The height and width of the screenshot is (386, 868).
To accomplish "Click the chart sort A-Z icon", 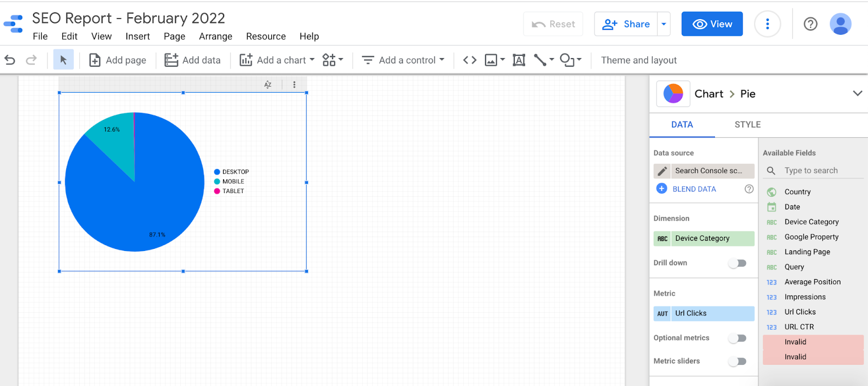I will click(x=268, y=85).
